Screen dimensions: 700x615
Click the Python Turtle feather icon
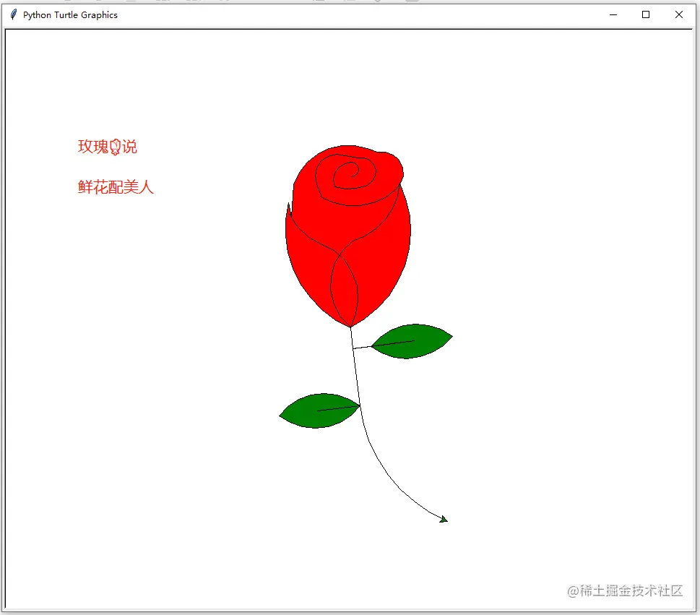pyautogui.click(x=14, y=14)
